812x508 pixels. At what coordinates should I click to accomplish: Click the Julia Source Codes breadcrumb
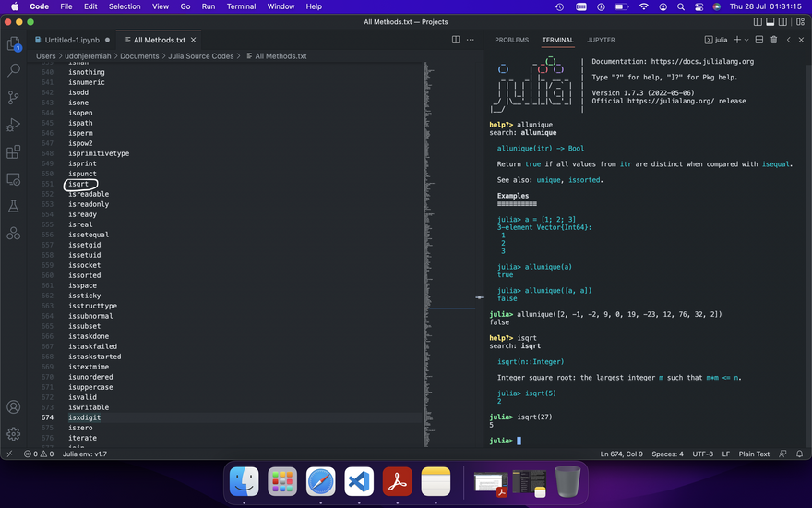[200, 56]
